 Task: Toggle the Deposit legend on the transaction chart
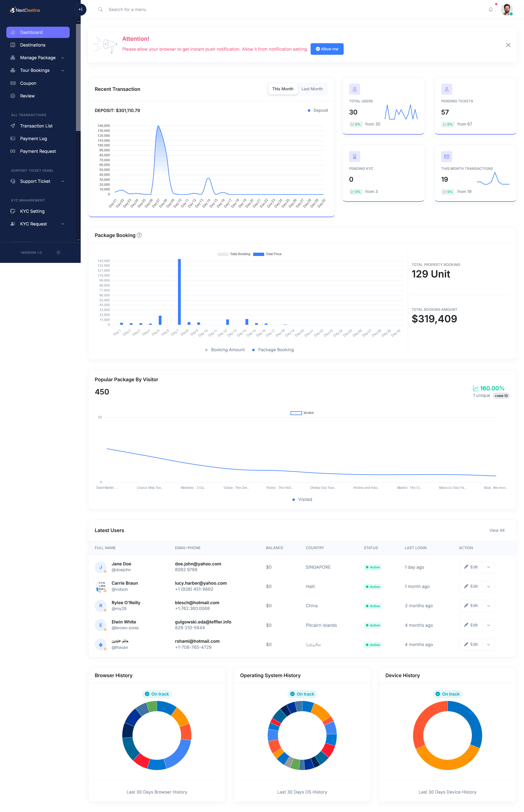317,110
